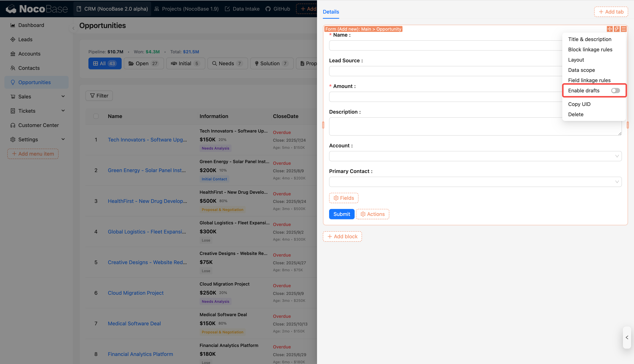Open the form block settings hamburger icon

[624, 29]
